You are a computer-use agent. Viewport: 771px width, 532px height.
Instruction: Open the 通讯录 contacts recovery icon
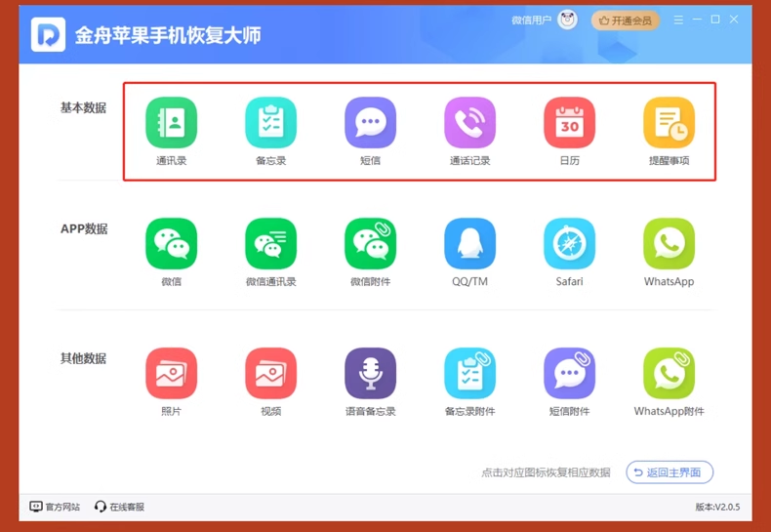[x=171, y=122]
